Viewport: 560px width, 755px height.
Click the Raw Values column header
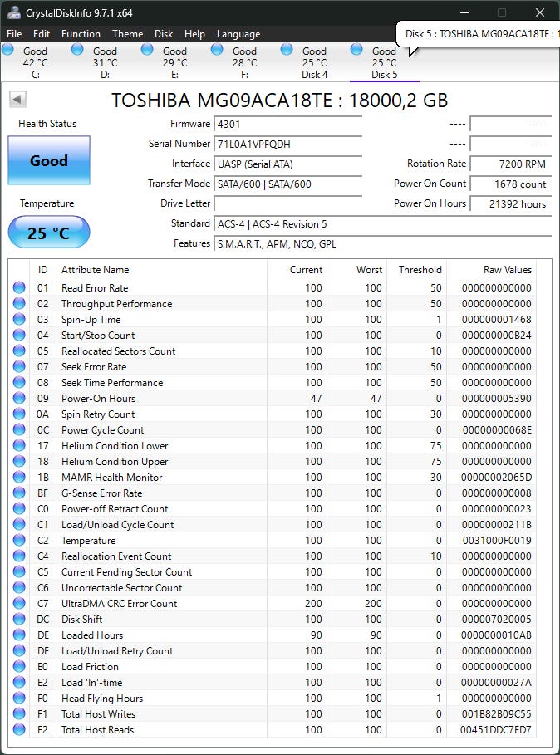[491, 270]
